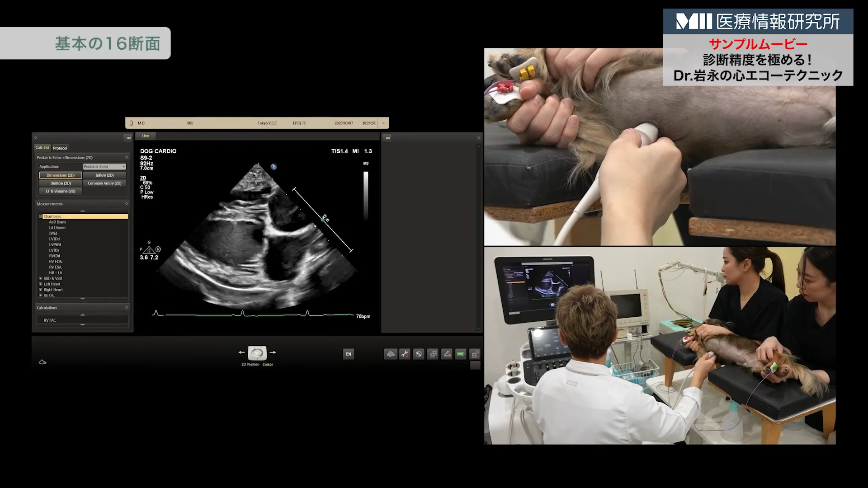Switch to the Calc List tab
Screen dimensions: 868x488
(x=42, y=148)
